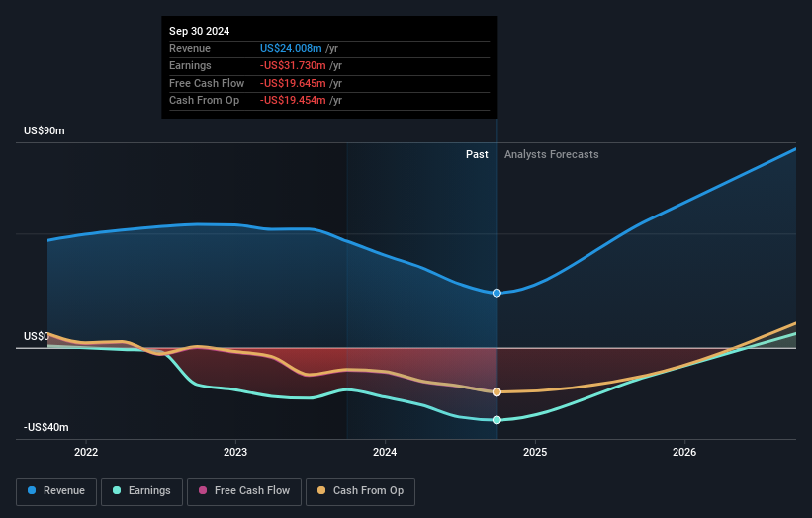The height and width of the screenshot is (518, 812).
Task: Click the Earnings row label in tooltip
Action: pyautogui.click(x=190, y=65)
